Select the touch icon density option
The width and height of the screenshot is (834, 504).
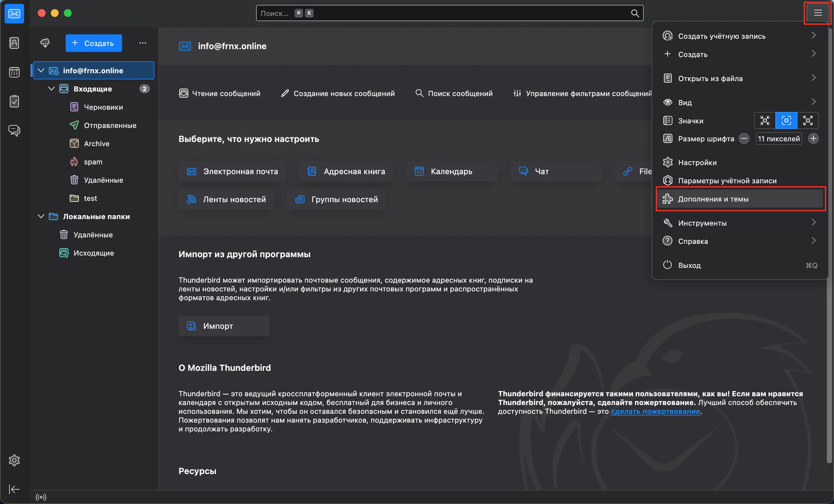pyautogui.click(x=808, y=120)
